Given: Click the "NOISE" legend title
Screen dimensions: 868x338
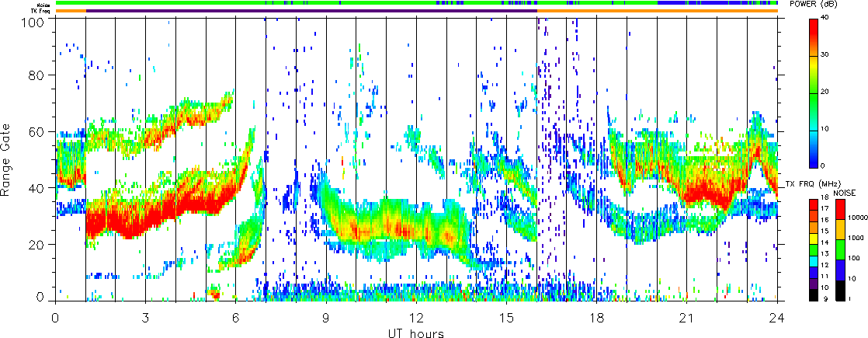Looking at the screenshot, I should (845, 192).
